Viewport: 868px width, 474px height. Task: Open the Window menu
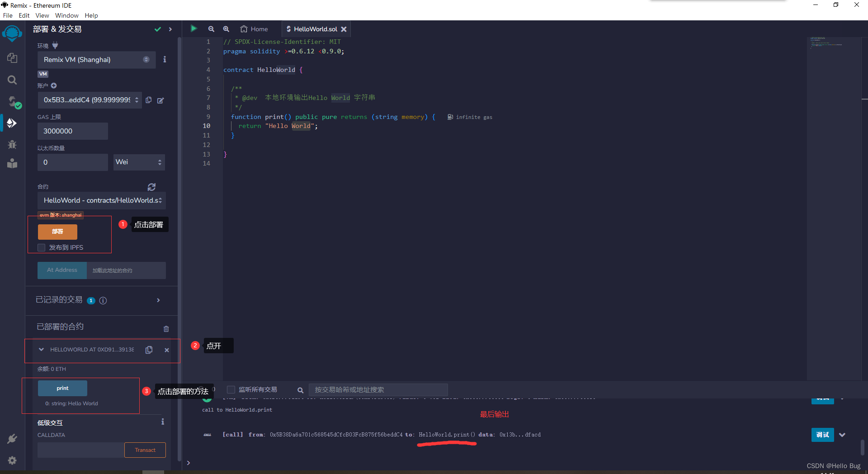(x=67, y=15)
